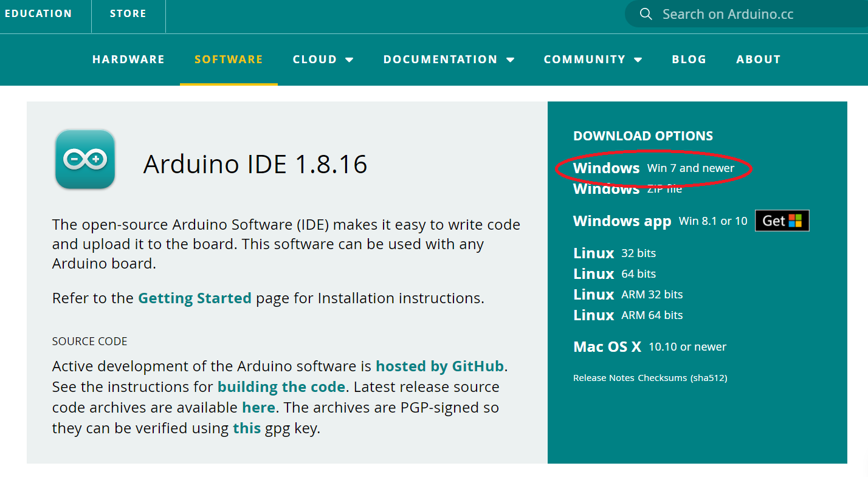Download Linux ARM 32 bits version
The width and height of the screenshot is (868, 477).
[628, 295]
